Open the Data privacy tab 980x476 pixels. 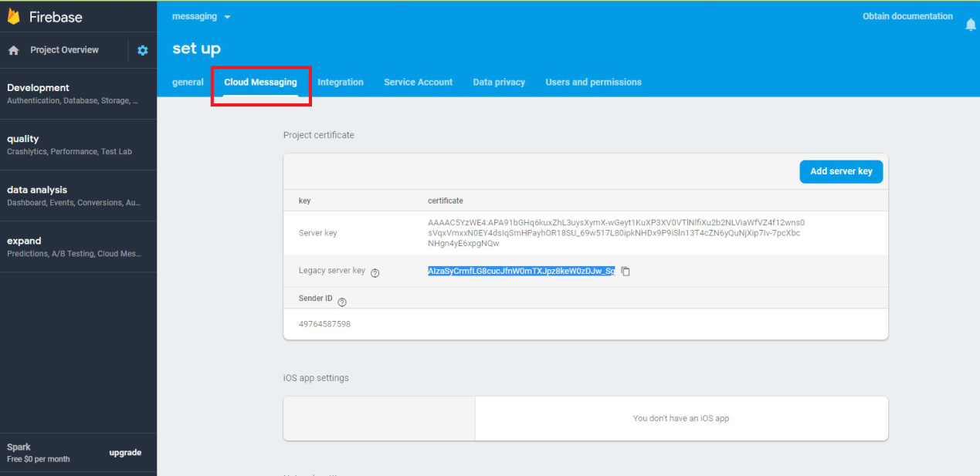coord(499,82)
